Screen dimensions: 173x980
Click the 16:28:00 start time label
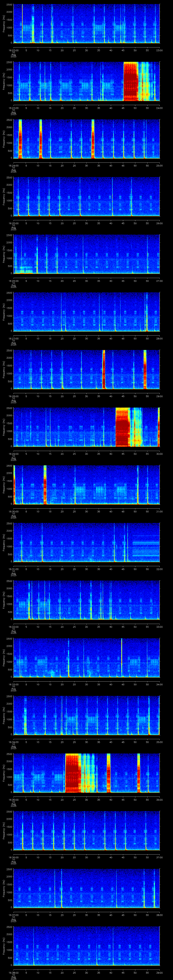click(x=14, y=396)
